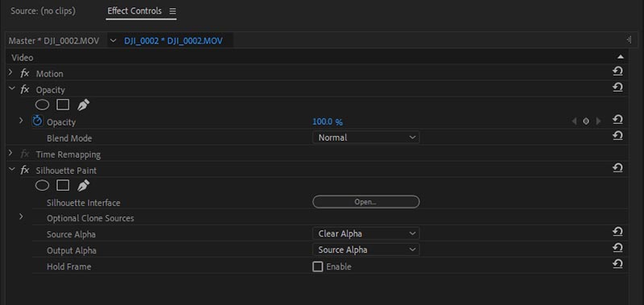Screen dimensions: 644x305
Task: Create 4-point polygon mask under Opacity
Action: [x=63, y=105]
